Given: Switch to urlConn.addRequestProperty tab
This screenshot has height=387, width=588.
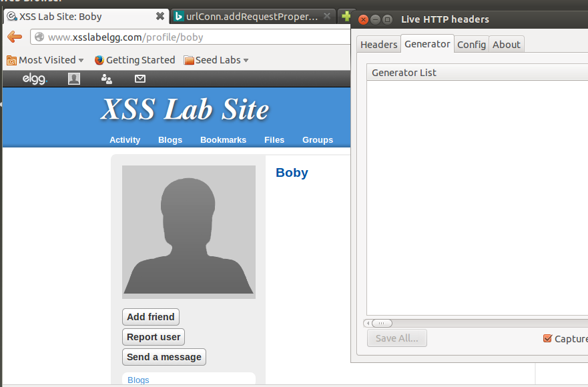Looking at the screenshot, I should coord(252,16).
